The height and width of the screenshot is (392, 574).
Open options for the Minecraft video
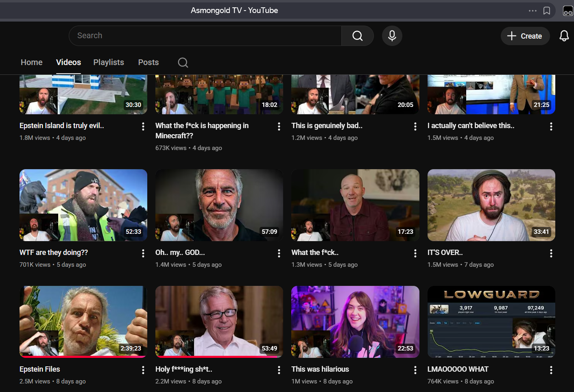(279, 126)
